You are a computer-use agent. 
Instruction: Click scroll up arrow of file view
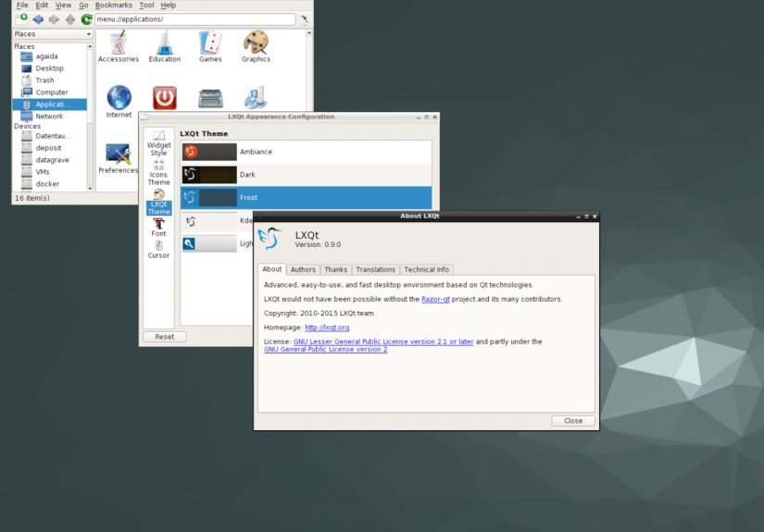[x=309, y=33]
